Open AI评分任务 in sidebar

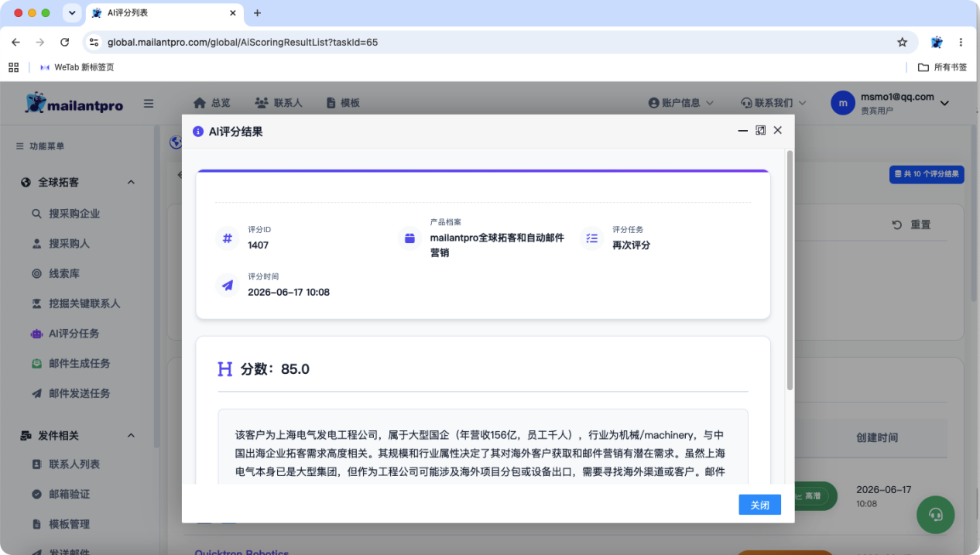65,334
